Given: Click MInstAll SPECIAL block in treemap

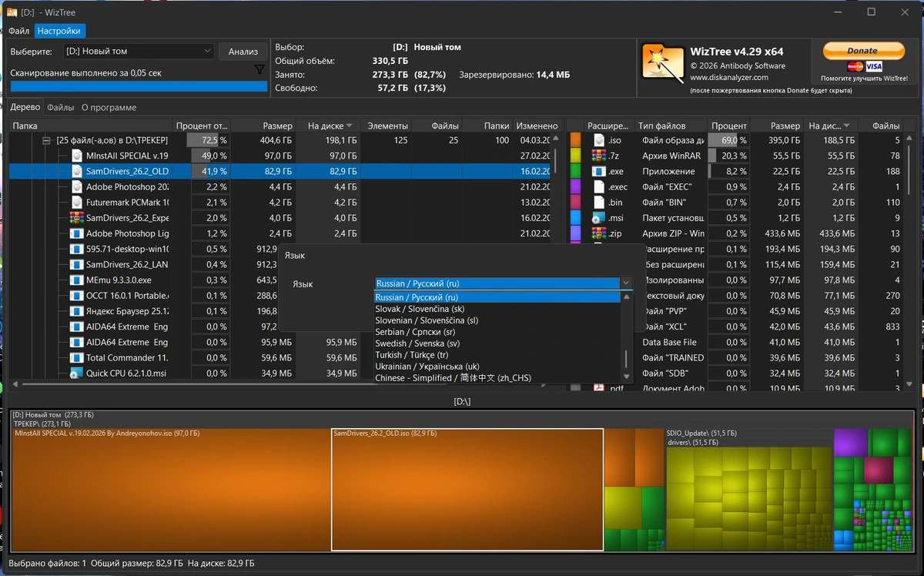Looking at the screenshot, I should click(x=171, y=490).
